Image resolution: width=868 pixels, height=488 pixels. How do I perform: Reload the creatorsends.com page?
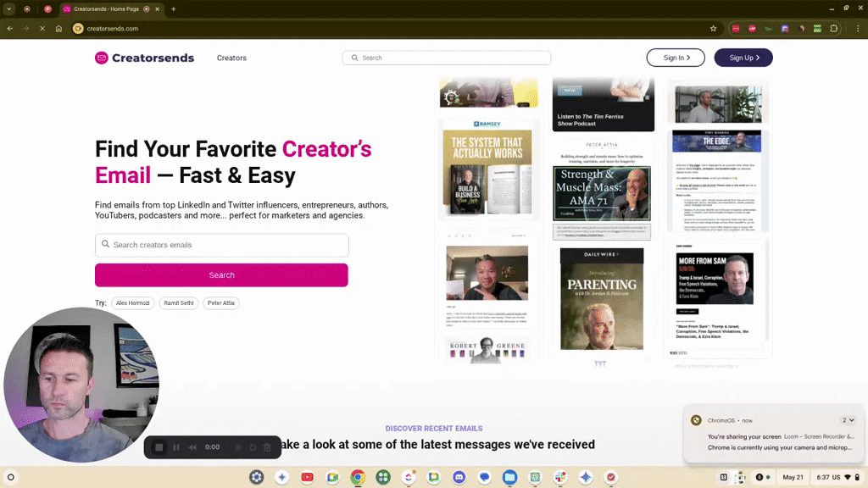click(42, 28)
